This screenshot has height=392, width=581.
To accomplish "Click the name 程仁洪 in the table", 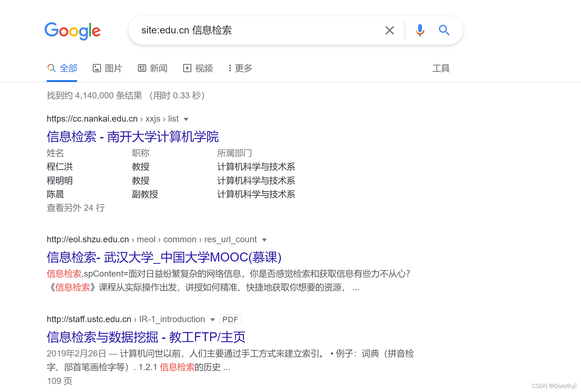I will coord(60,166).
